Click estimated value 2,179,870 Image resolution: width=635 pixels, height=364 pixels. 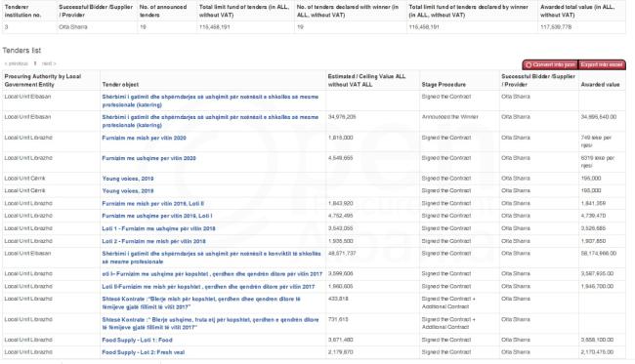point(340,352)
